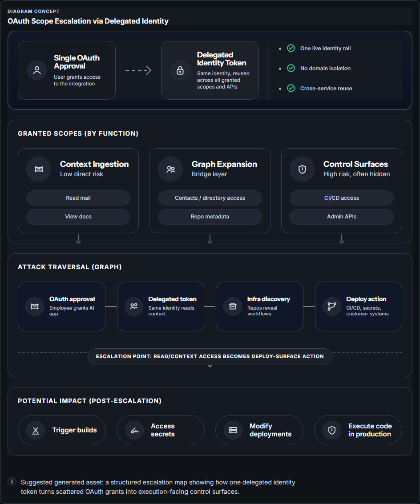This screenshot has width=420, height=504.
Task: Click the mail icon in OAuth approval step
Action: point(35,306)
